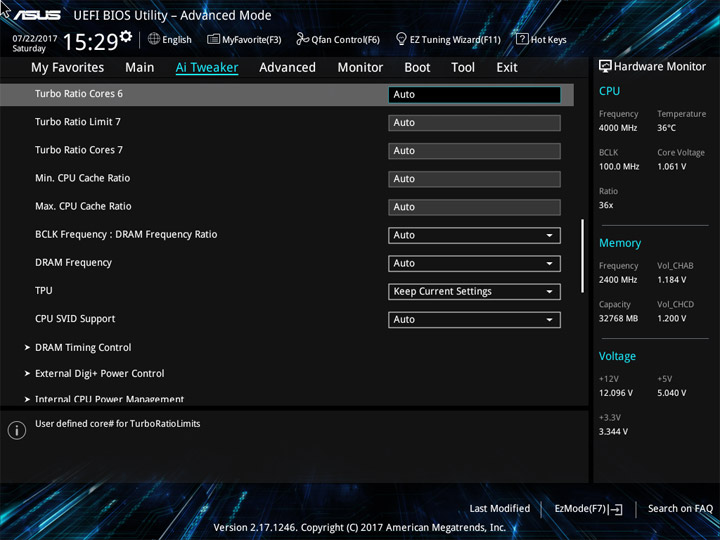Viewport: 720px width, 540px height.
Task: Select the Max. CPU Cache Ratio label
Action: point(83,206)
